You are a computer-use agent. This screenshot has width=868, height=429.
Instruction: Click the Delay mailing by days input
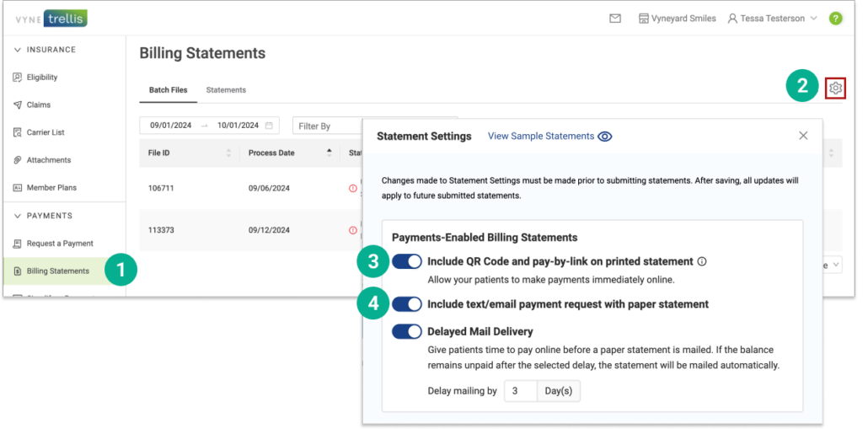(520, 391)
